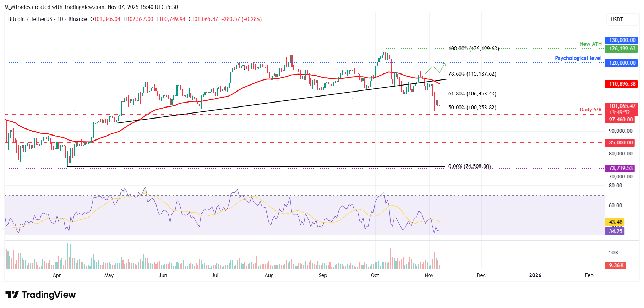Click the 120,000.00 psychological level price tag
644x308 pixels.
[x=622, y=63]
